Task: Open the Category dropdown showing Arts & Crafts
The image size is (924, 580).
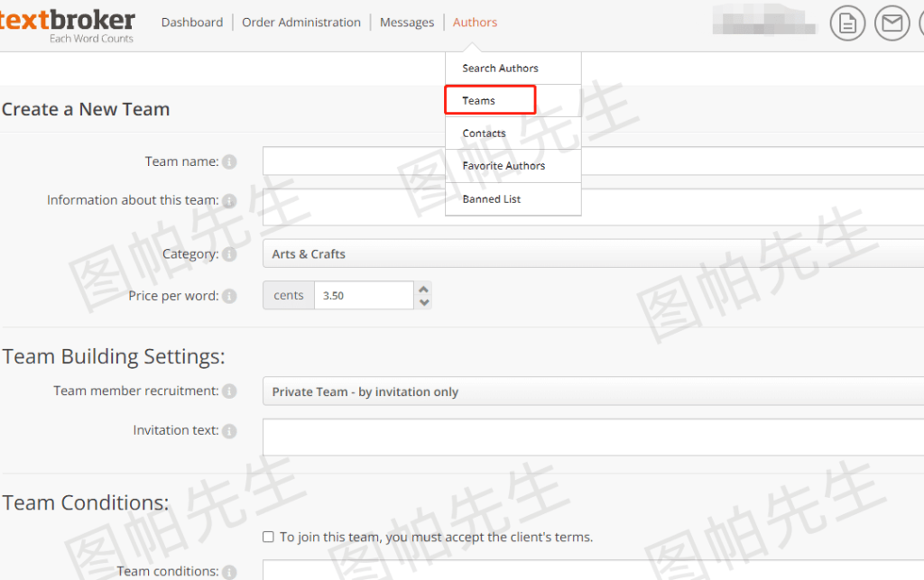Action: click(x=593, y=253)
